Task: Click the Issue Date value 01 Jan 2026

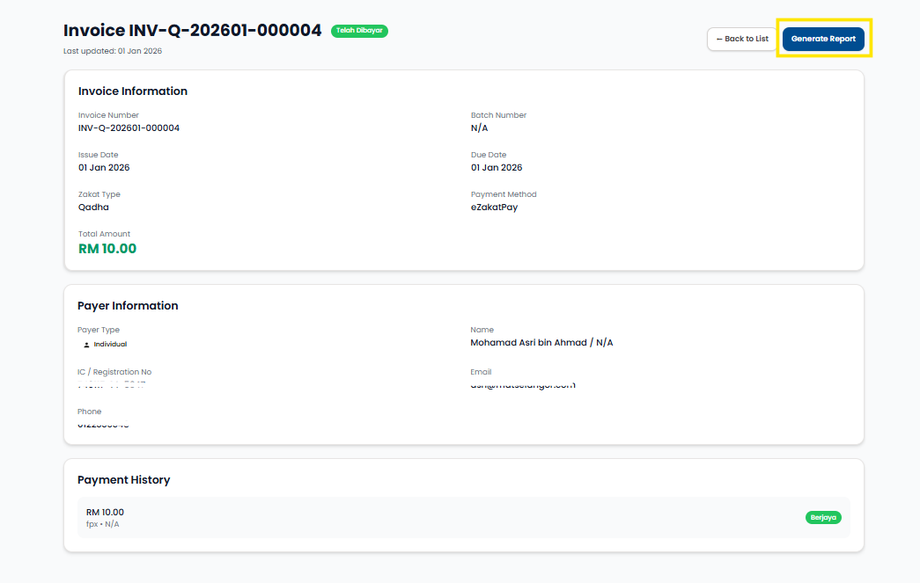Action: [x=104, y=168]
